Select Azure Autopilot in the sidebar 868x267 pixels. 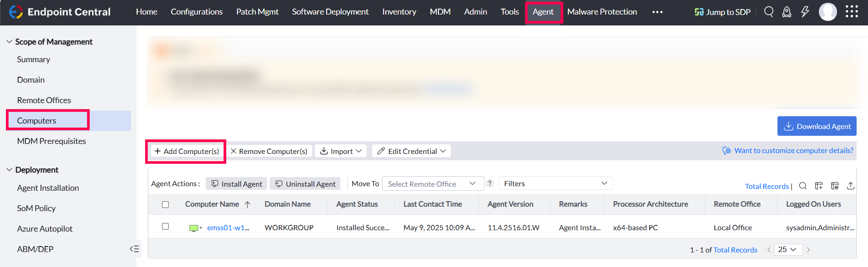click(x=45, y=229)
